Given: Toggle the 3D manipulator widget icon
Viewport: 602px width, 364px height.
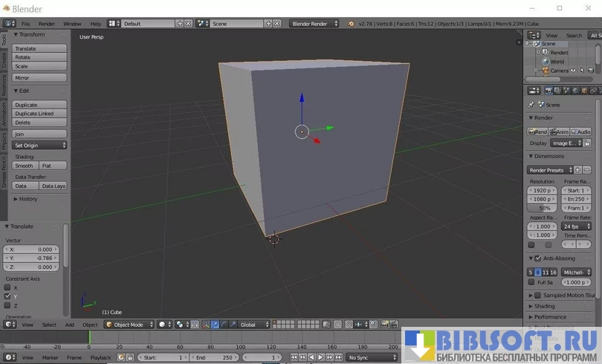Looking at the screenshot, I should coord(204,325).
